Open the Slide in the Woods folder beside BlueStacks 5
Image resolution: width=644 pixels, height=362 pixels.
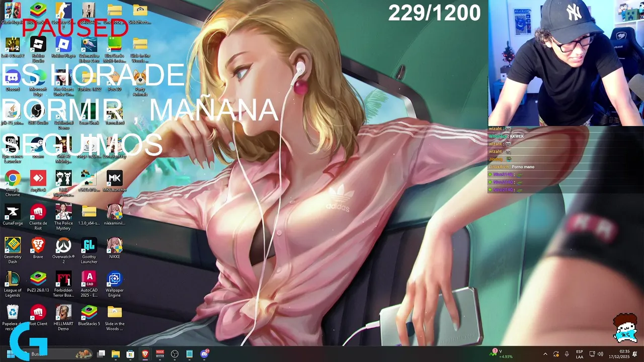coord(115,318)
